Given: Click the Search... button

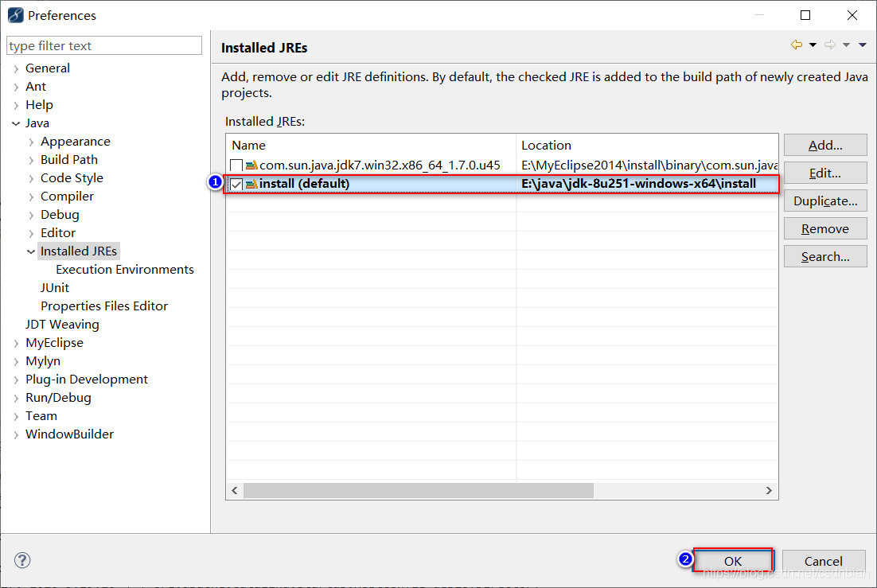Looking at the screenshot, I should pyautogui.click(x=825, y=257).
